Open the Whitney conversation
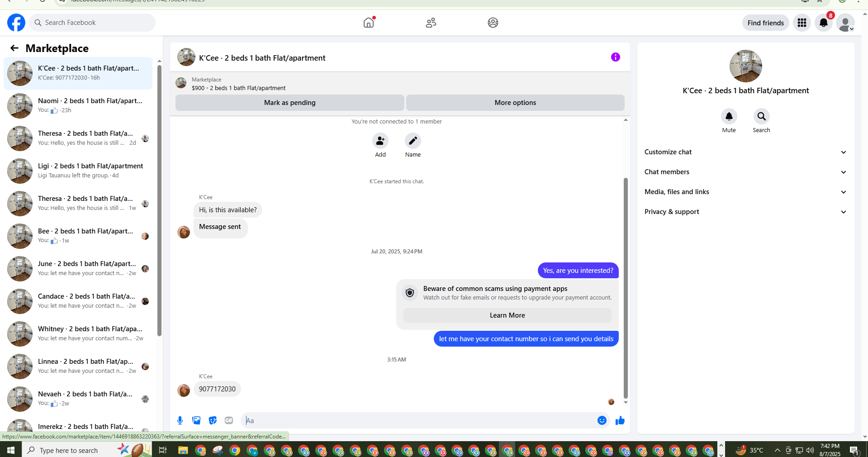The image size is (868, 457). (78, 334)
